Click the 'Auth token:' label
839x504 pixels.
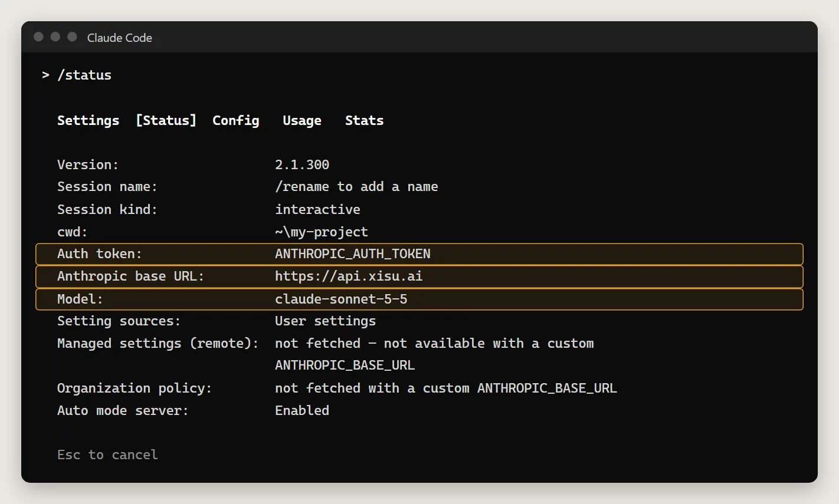click(100, 254)
